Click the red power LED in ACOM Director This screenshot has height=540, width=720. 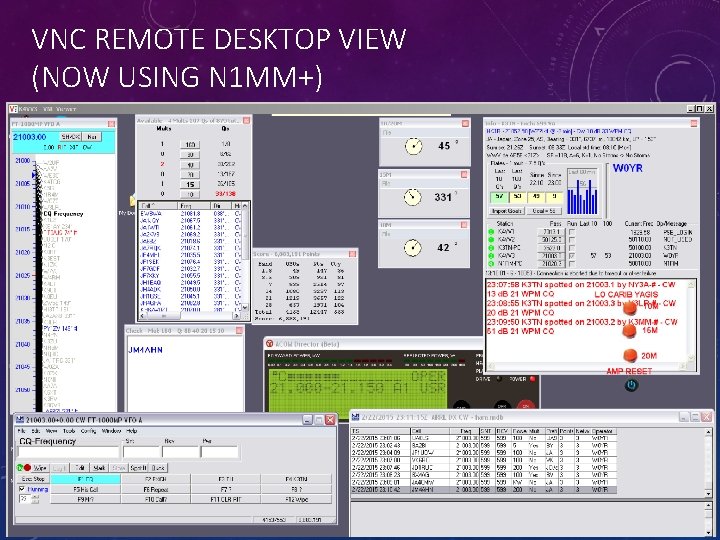pyautogui.click(x=533, y=379)
